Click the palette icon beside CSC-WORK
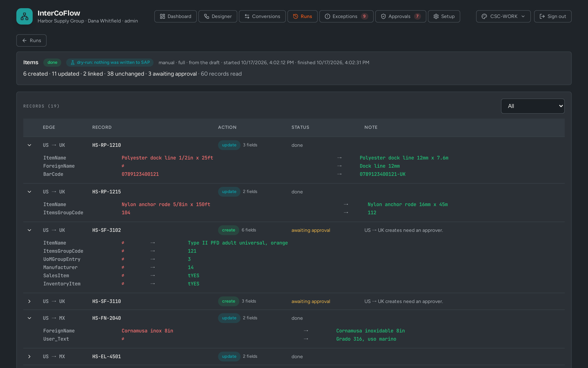 click(484, 16)
